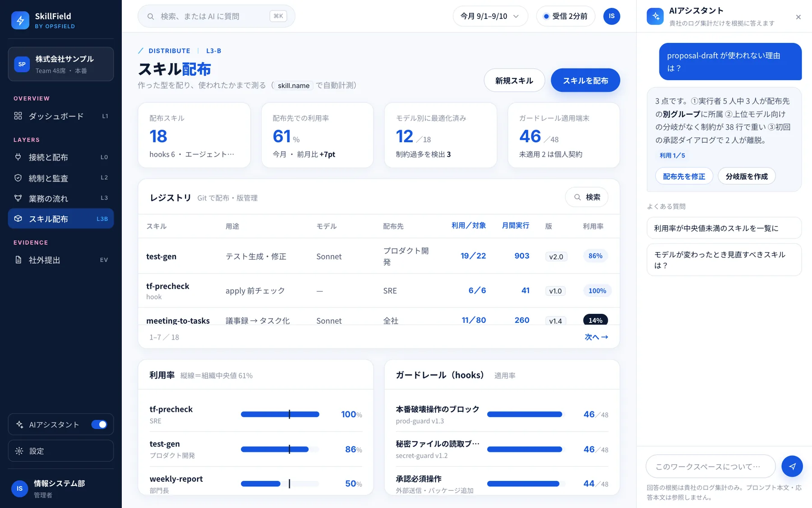Screen dimensions: 812x508
Task: Click the ガードレール適用端末 46/48 card
Action: [x=563, y=135]
